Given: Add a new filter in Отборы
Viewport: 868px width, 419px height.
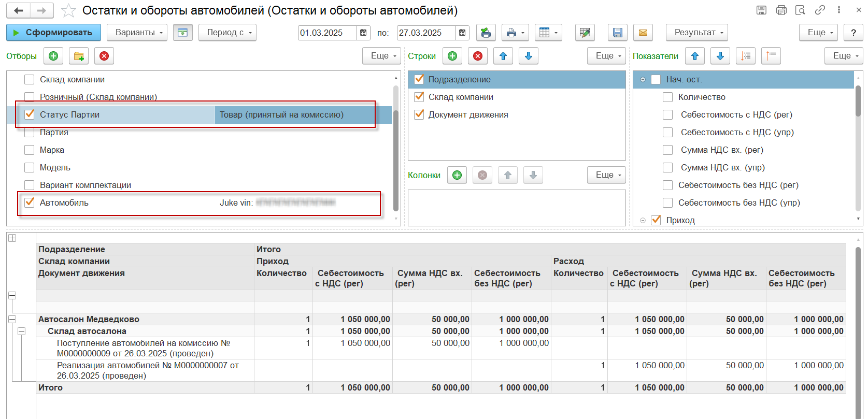Looking at the screenshot, I should 53,56.
